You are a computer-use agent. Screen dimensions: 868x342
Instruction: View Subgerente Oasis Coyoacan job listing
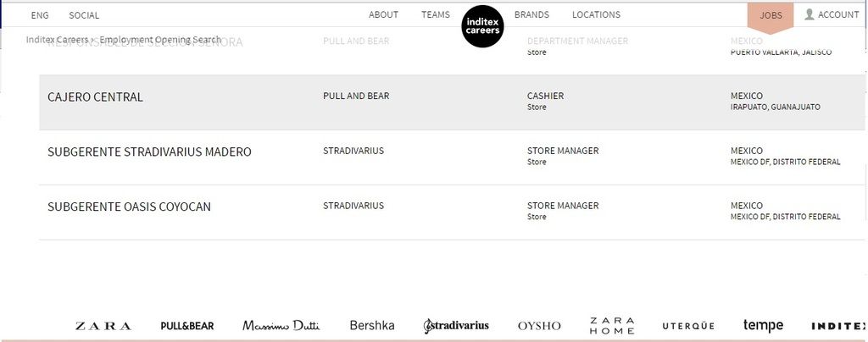click(x=129, y=207)
